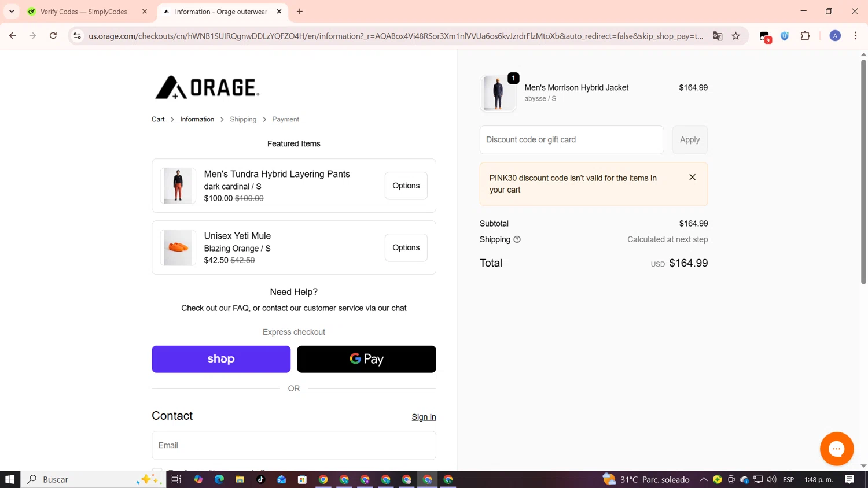Dismiss the PINK30 discount error message

click(x=692, y=178)
